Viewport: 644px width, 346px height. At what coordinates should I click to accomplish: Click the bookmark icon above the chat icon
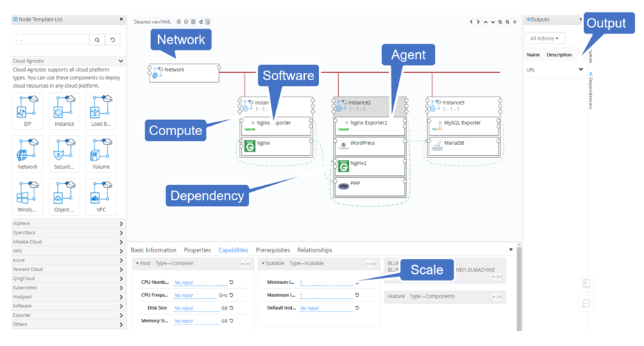(586, 283)
